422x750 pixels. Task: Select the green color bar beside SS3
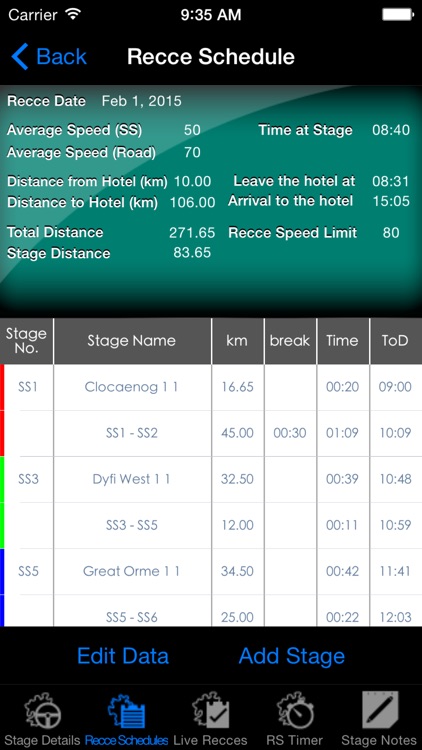pos(2,502)
